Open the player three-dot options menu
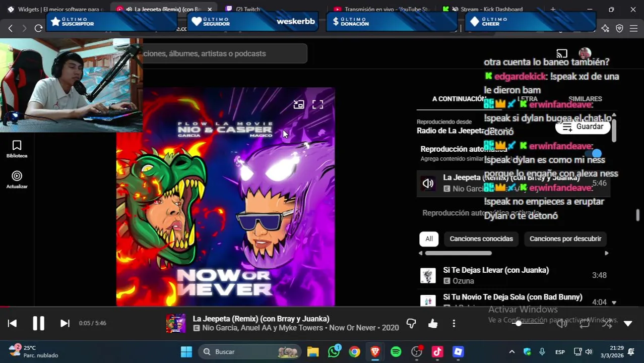The image size is (644, 363). (x=454, y=324)
